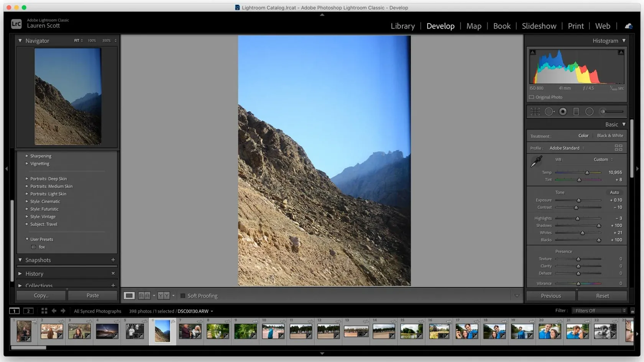Viewport: 644px width, 362px height.
Task: Open the WB Custom preset dropdown
Action: (603, 159)
